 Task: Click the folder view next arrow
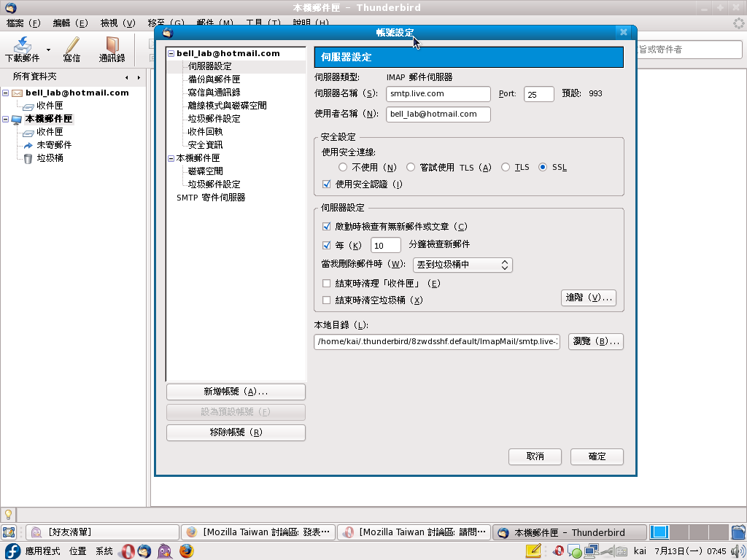tap(139, 77)
